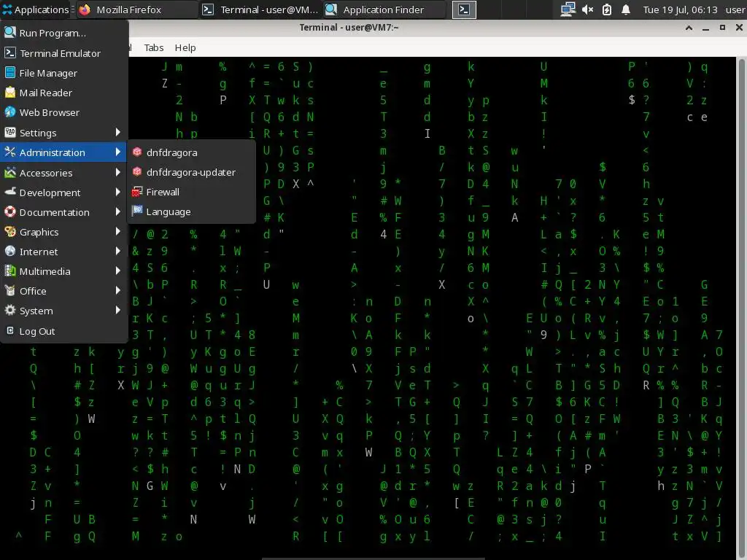This screenshot has width=747, height=560.
Task: Expand the Settings submenu arrow
Action: point(117,133)
